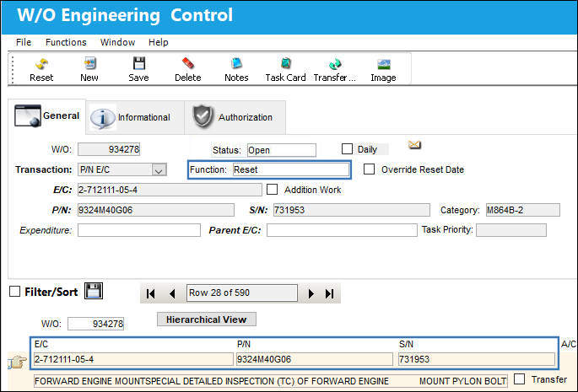Image resolution: width=578 pixels, height=392 pixels.
Task: Jump to the last row
Action: coord(330,293)
